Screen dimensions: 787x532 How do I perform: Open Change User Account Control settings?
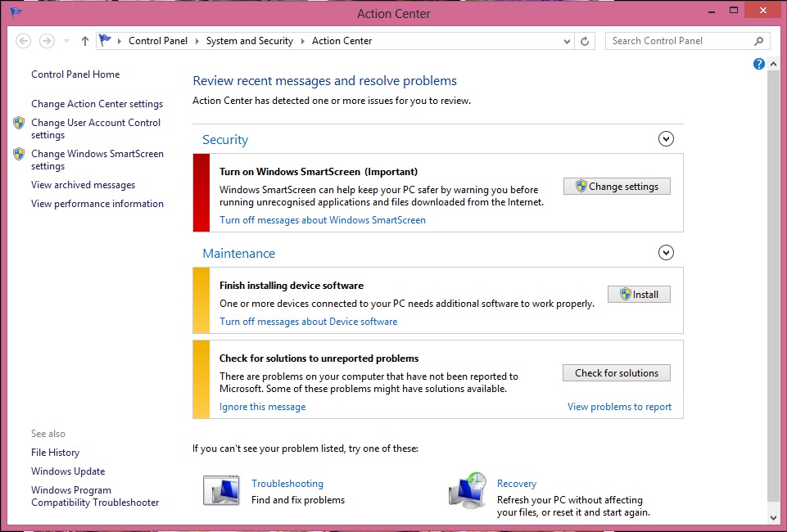[x=96, y=128]
